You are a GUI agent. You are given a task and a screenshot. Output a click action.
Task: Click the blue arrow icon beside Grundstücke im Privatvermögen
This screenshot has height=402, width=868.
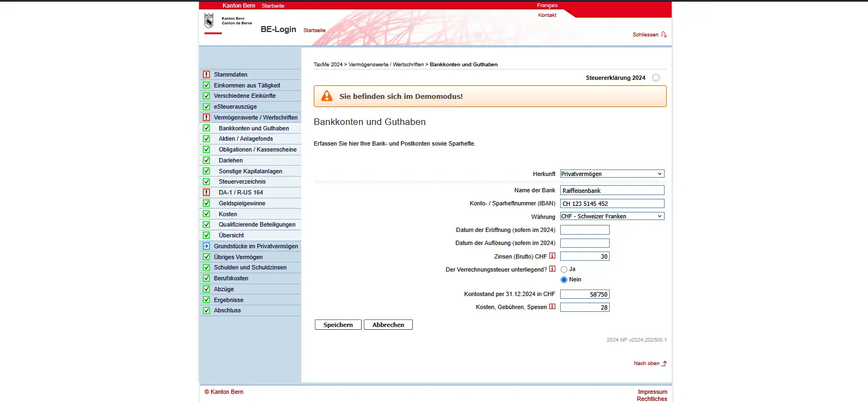(206, 246)
